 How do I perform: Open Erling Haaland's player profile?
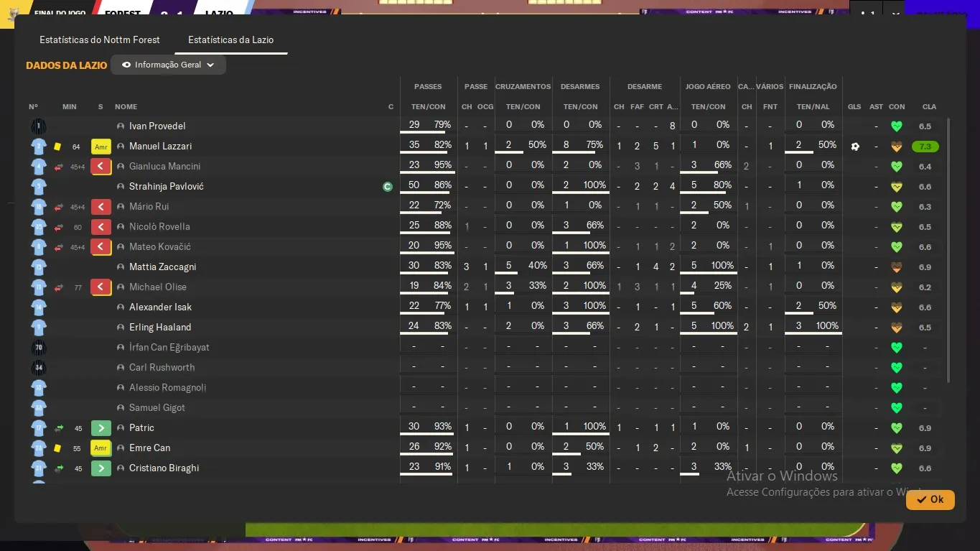coord(160,328)
